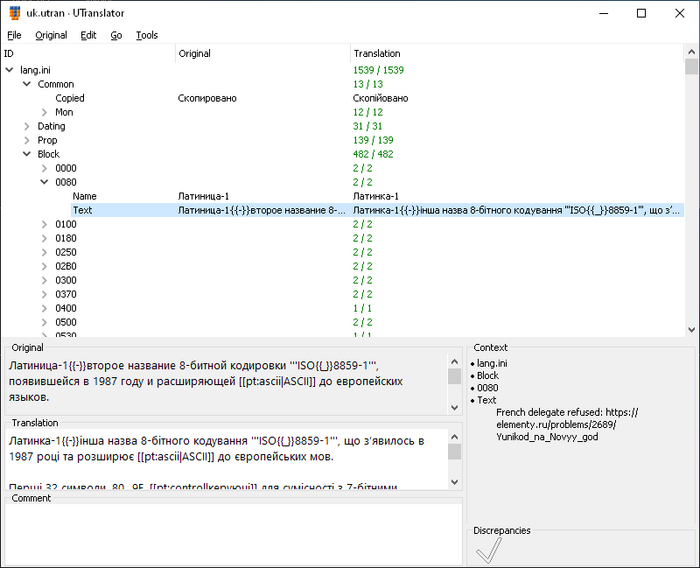Select the Name row under 0080
The height and width of the screenshot is (568, 700).
point(85,196)
